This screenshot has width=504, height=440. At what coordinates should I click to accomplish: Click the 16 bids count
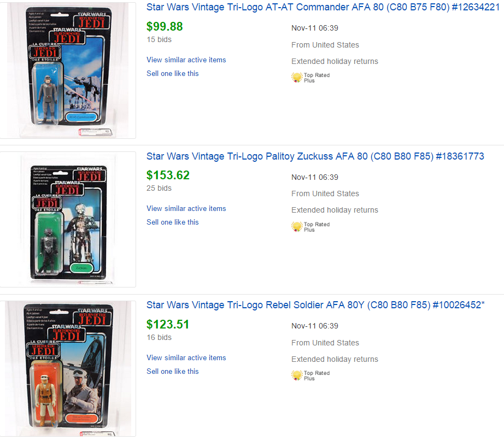[x=159, y=337]
